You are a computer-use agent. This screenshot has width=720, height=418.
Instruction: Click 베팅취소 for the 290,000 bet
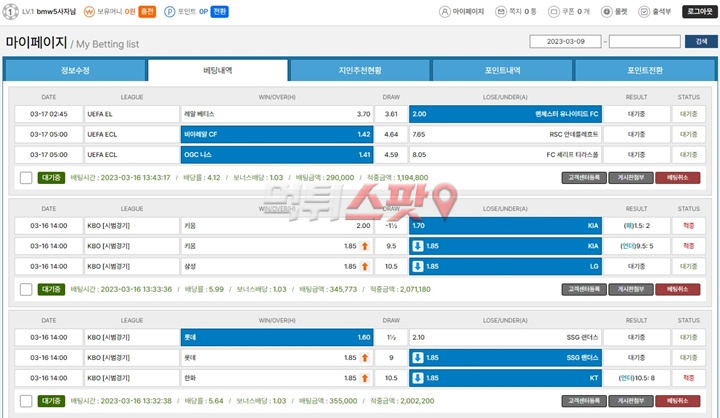coord(678,178)
